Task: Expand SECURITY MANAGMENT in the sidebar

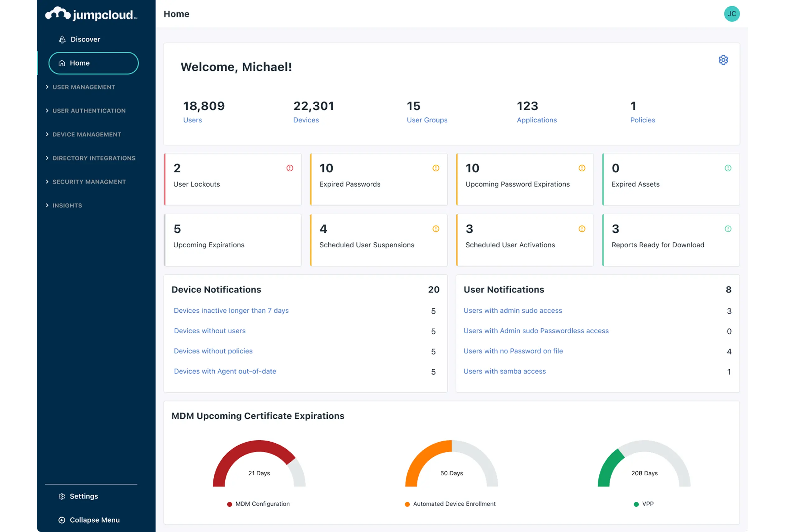Action: pyautogui.click(x=89, y=182)
